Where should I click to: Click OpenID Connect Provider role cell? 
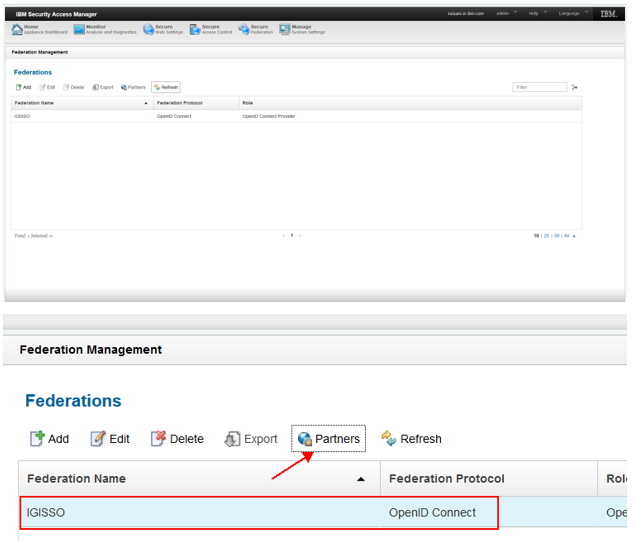(x=268, y=116)
